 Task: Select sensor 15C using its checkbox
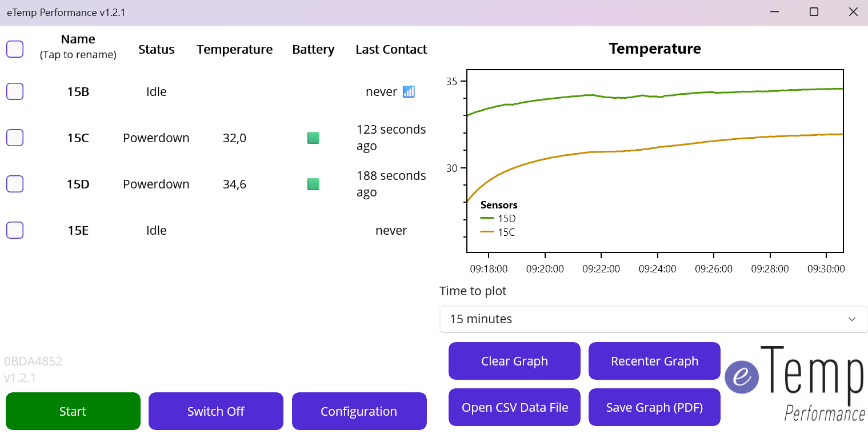[x=15, y=138]
